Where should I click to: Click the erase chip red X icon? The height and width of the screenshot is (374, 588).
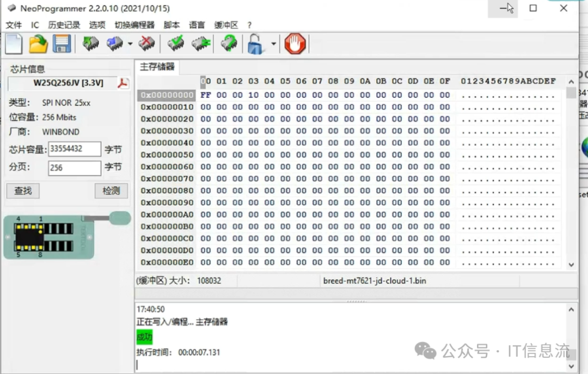click(146, 44)
